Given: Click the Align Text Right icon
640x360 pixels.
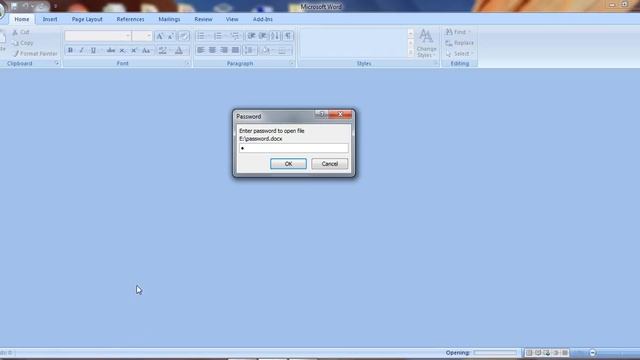Looking at the screenshot, I should [x=224, y=50].
